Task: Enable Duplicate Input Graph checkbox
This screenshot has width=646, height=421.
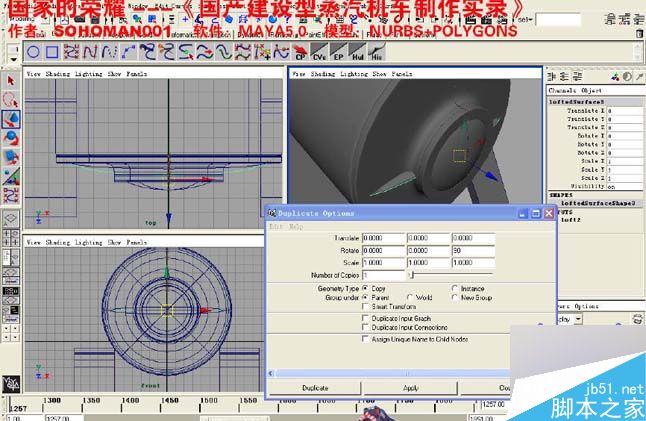Action: pyautogui.click(x=365, y=318)
